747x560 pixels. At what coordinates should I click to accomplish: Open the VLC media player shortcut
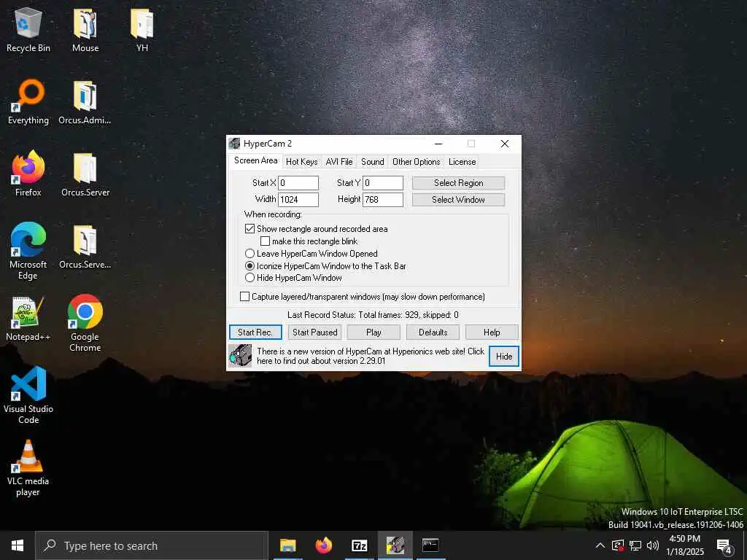coord(28,467)
